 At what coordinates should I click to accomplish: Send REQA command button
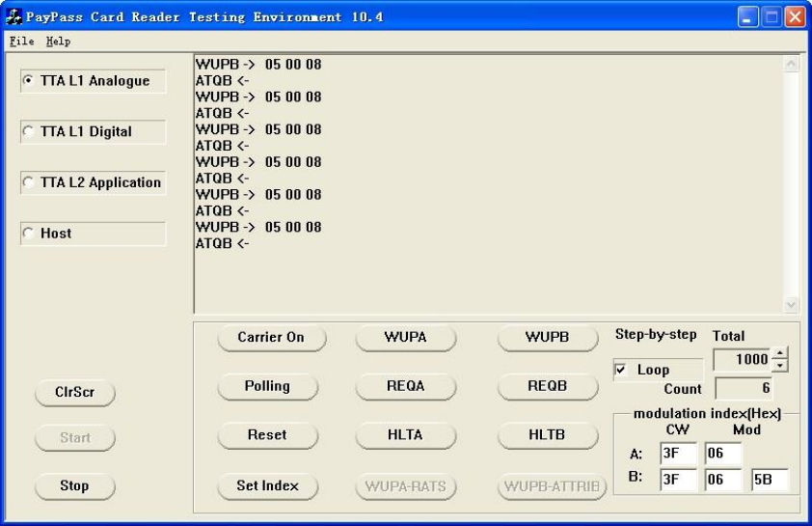tap(405, 386)
